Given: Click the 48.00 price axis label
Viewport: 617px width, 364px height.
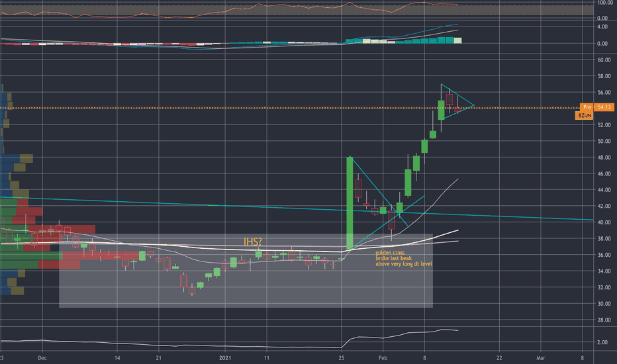Looking at the screenshot, I should coord(604,158).
